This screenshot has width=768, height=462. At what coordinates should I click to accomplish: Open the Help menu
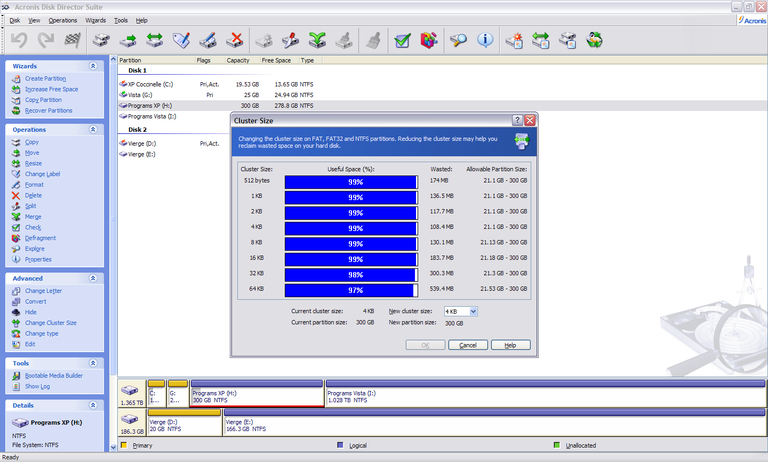142,21
